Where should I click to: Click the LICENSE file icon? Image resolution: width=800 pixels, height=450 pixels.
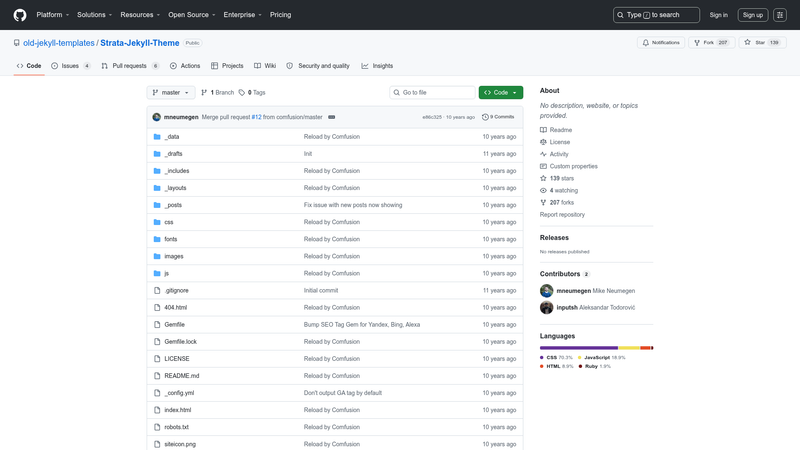157,359
